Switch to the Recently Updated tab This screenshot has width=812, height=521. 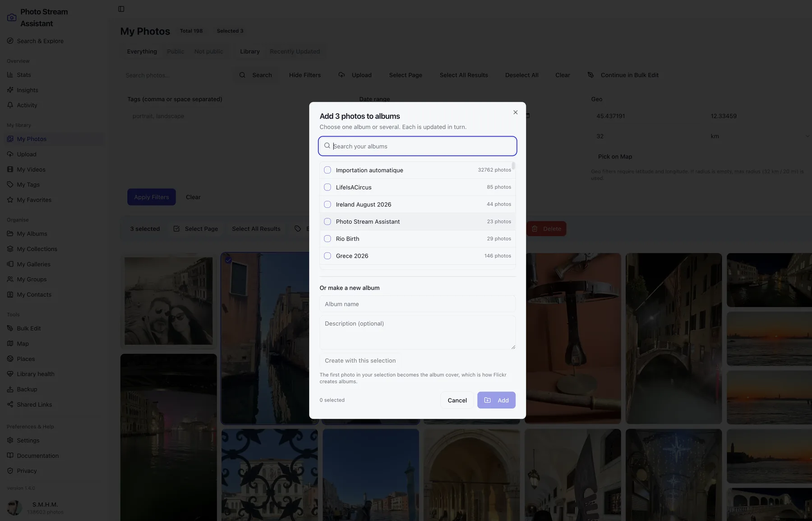pyautogui.click(x=295, y=51)
